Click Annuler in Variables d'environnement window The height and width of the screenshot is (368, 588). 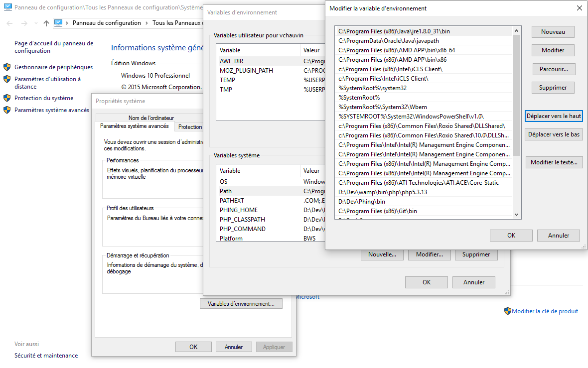click(x=473, y=282)
